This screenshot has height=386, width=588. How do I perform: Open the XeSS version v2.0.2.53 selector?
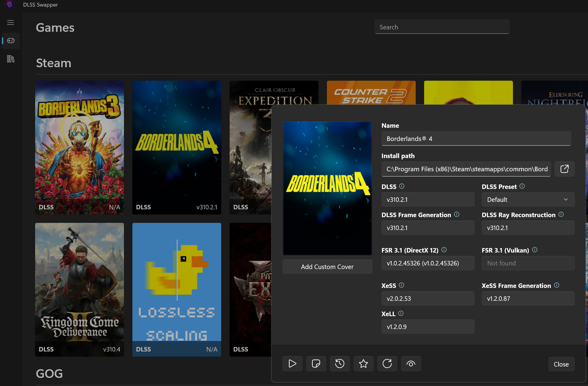427,298
